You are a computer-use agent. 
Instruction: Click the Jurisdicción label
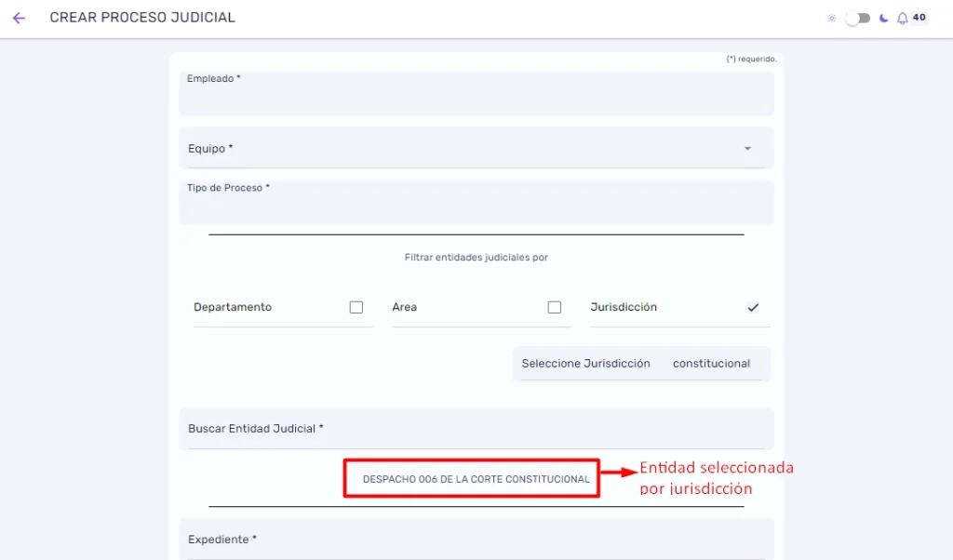624,307
